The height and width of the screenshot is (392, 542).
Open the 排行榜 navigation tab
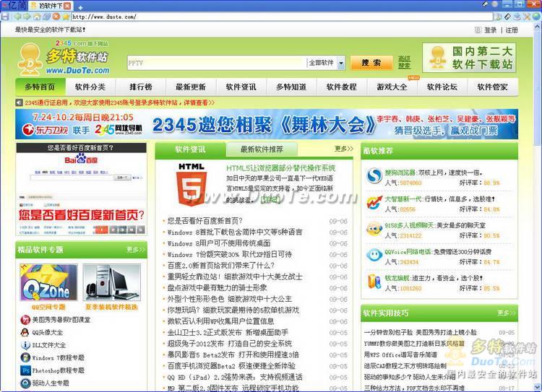tap(141, 87)
